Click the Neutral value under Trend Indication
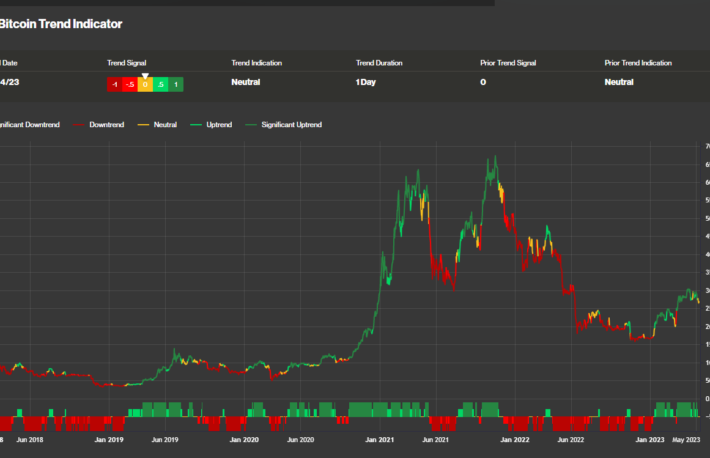This screenshot has height=458, width=710. click(245, 82)
